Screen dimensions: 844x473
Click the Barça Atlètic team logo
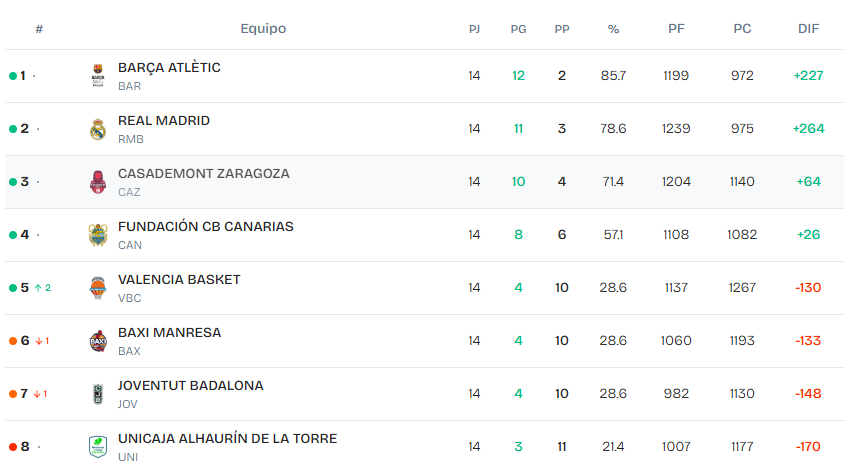[x=97, y=76]
